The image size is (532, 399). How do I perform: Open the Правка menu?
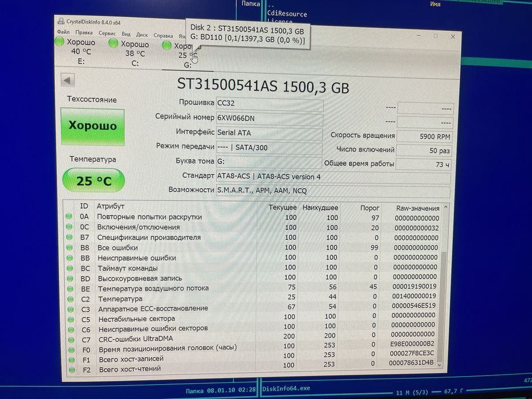[x=84, y=32]
